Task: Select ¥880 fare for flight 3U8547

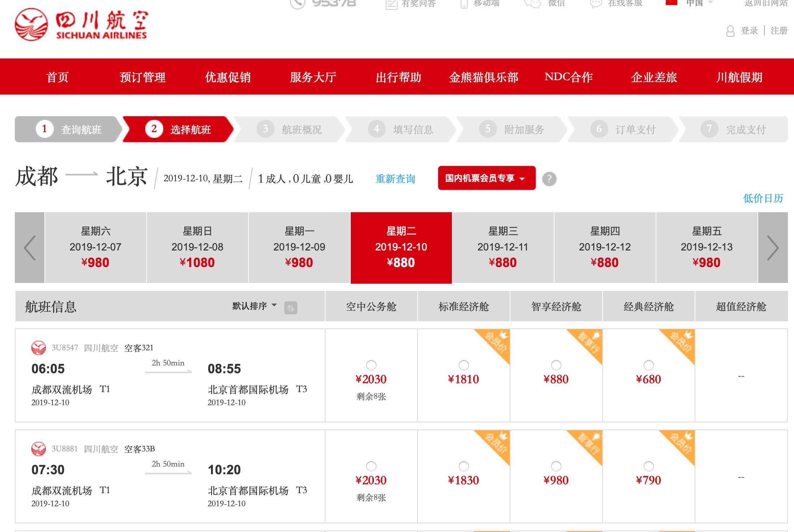Action: [556, 365]
